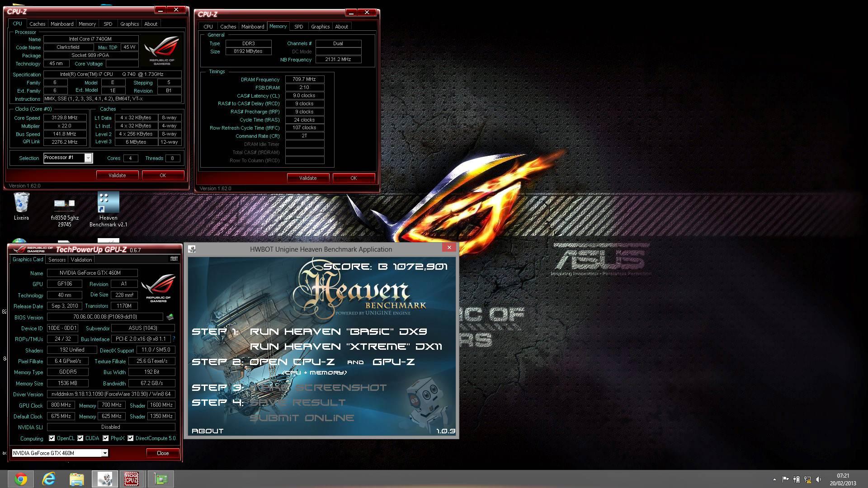Viewport: 868px width, 488px height.
Task: Open File Explorer from the taskbar
Action: pyautogui.click(x=77, y=479)
